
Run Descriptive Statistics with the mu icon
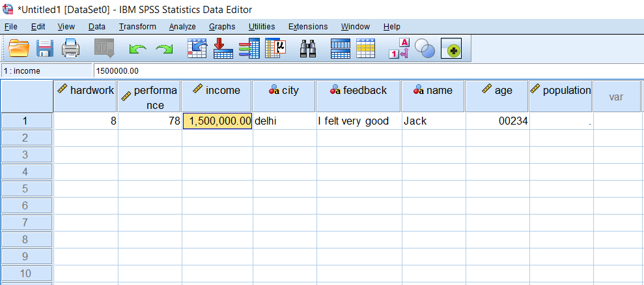click(x=275, y=48)
